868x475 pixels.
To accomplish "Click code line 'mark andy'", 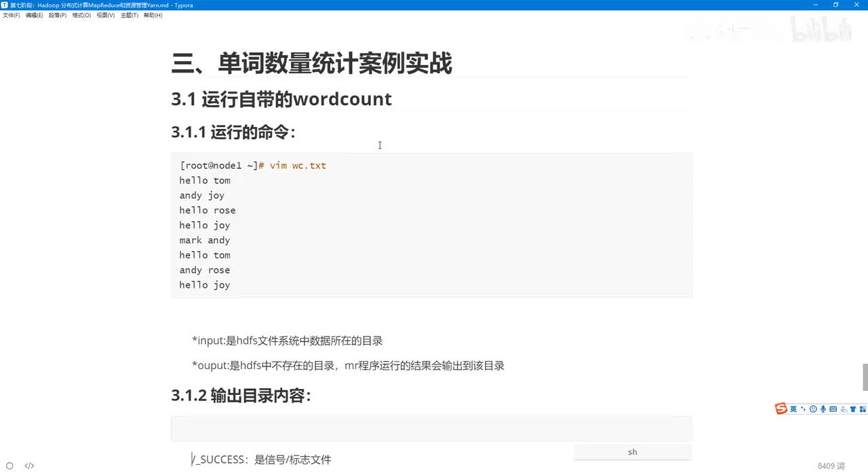I will coord(205,240).
